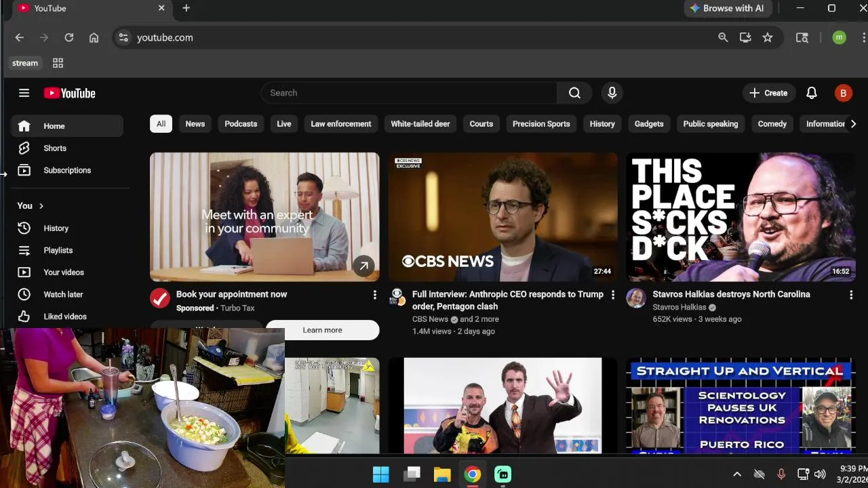Open Liked videos list

coord(66,317)
